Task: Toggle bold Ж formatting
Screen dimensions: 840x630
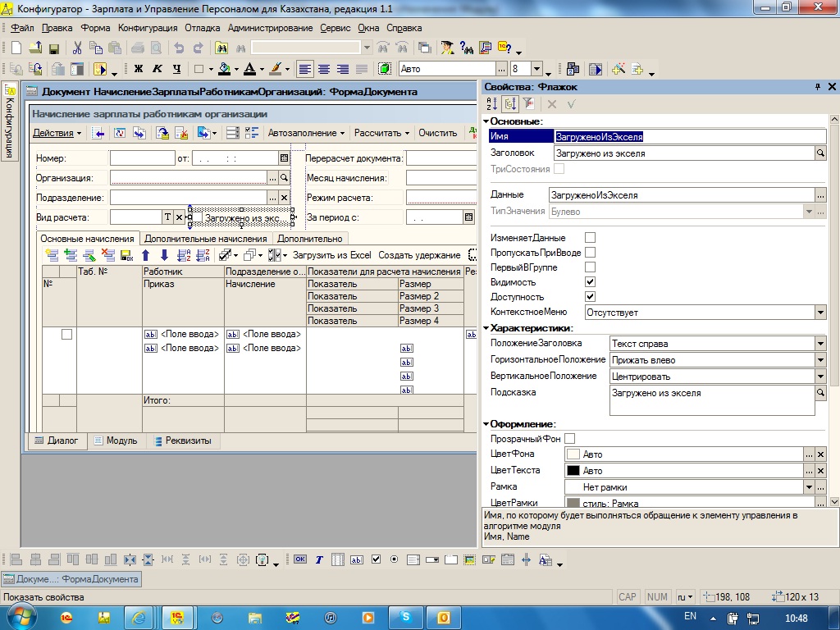Action: pos(138,69)
